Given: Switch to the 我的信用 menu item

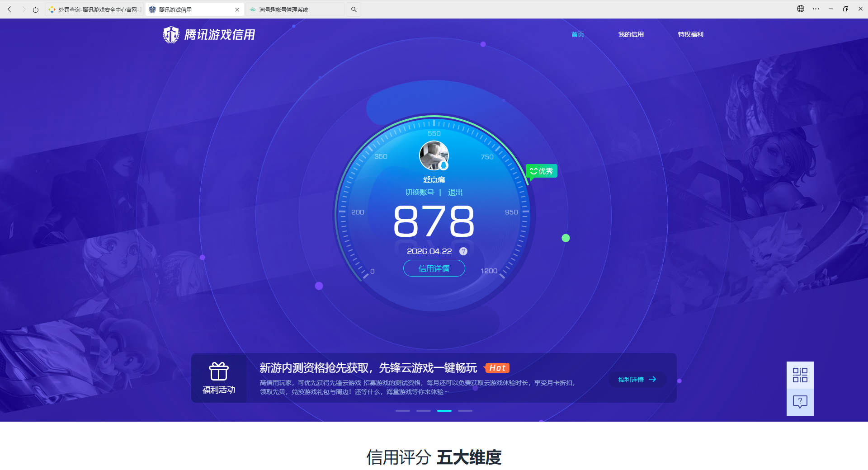Looking at the screenshot, I should tap(631, 34).
